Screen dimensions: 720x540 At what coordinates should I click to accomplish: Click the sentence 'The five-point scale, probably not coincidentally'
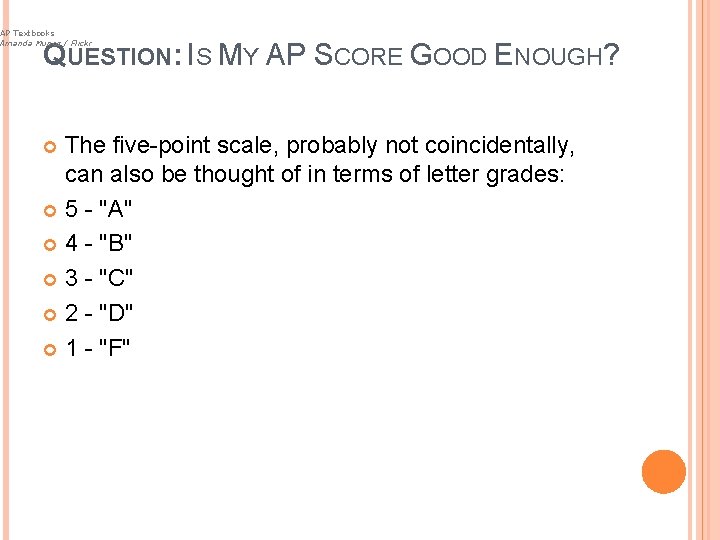319,146
